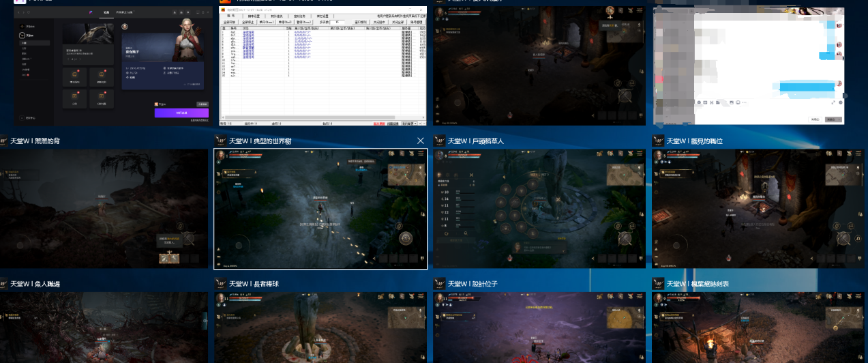Click the Lineage W icon beside 設計位子 title
The image size is (868, 363).
(x=440, y=283)
